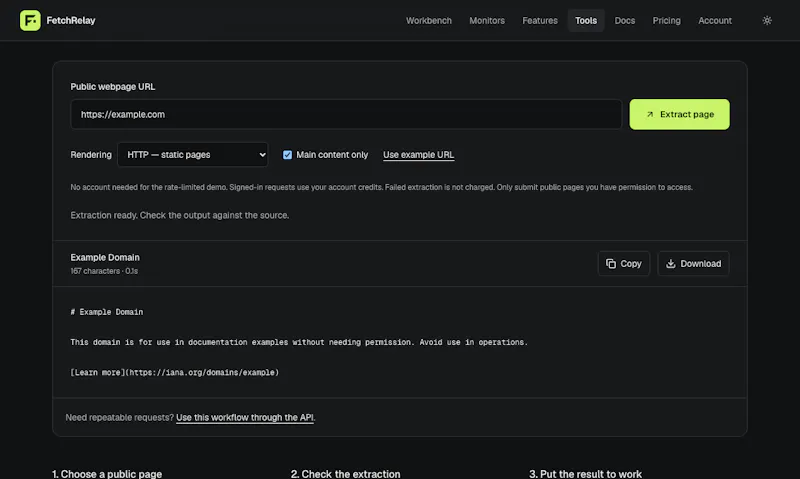Click the Example Domain result title
Image resolution: width=800 pixels, height=479 pixels.
(x=105, y=258)
